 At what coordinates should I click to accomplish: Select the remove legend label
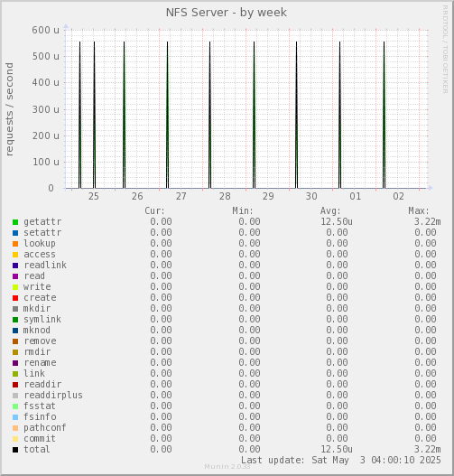(40, 341)
